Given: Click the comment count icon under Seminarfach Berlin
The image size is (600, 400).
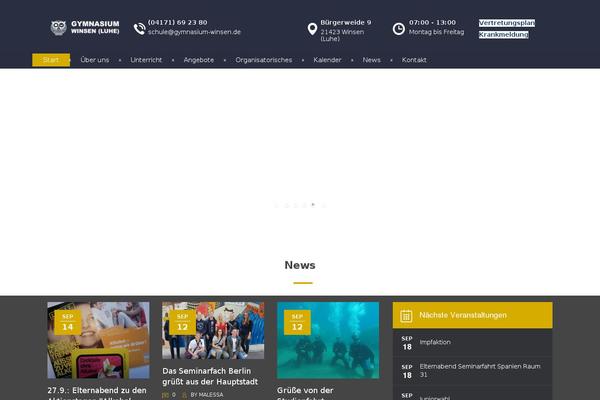Looking at the screenshot, I should pyautogui.click(x=165, y=395).
